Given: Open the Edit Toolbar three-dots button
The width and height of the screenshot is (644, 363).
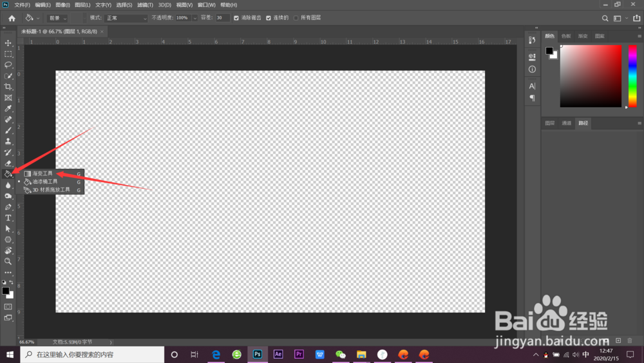Looking at the screenshot, I should (x=8, y=272).
